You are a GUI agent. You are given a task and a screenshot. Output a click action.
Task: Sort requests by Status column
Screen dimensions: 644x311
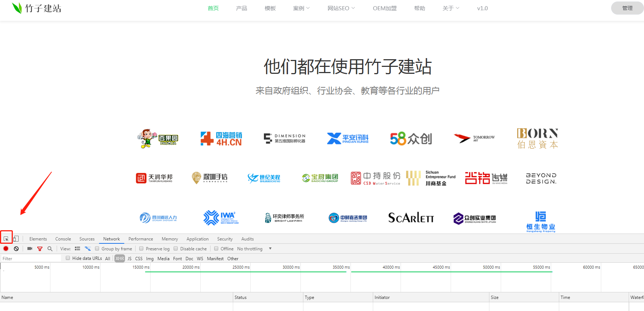tap(268, 297)
